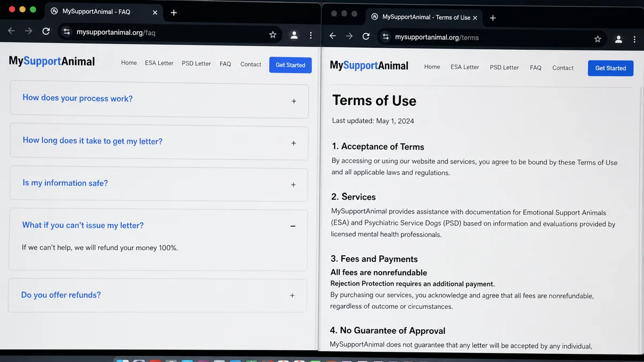Click Home in FAQ page navigation
This screenshot has height=362, width=644.
coord(129,63)
